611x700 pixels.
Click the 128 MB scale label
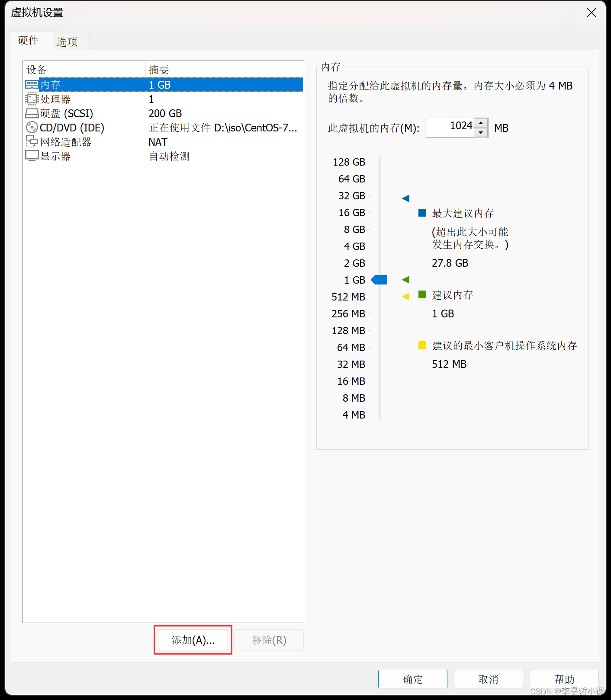coord(348,330)
